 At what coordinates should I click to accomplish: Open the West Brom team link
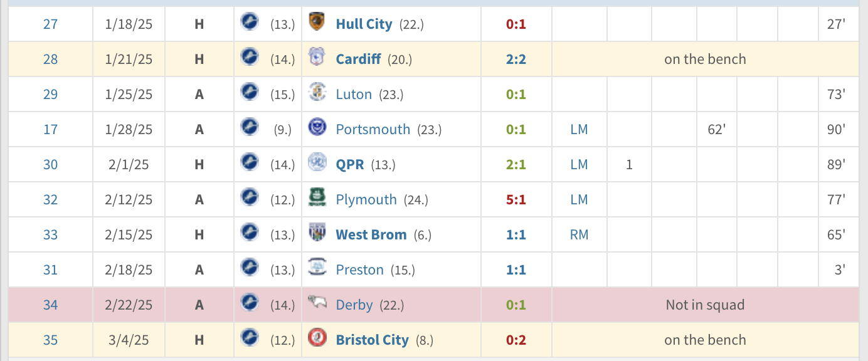click(371, 234)
